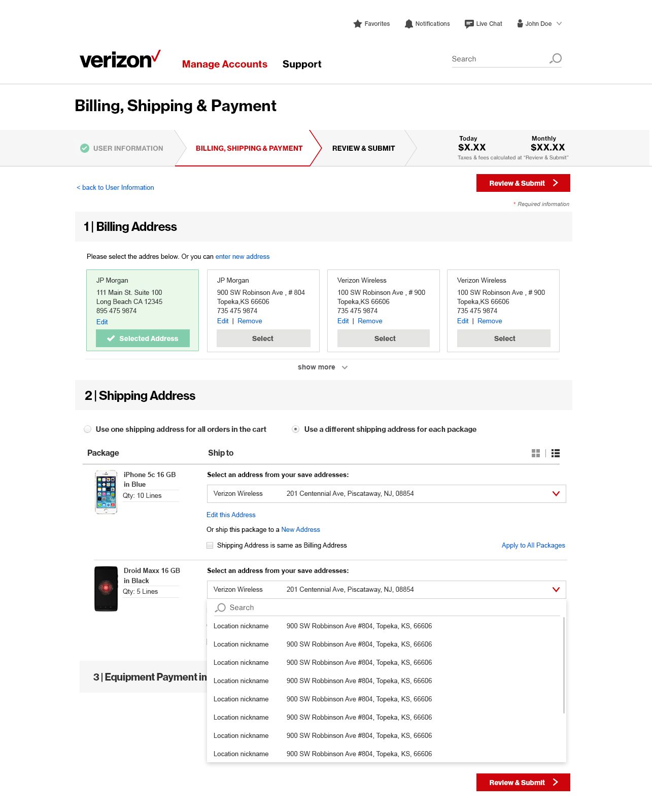This screenshot has height=812, width=652.
Task: Expand show more addresses
Action: pos(322,367)
